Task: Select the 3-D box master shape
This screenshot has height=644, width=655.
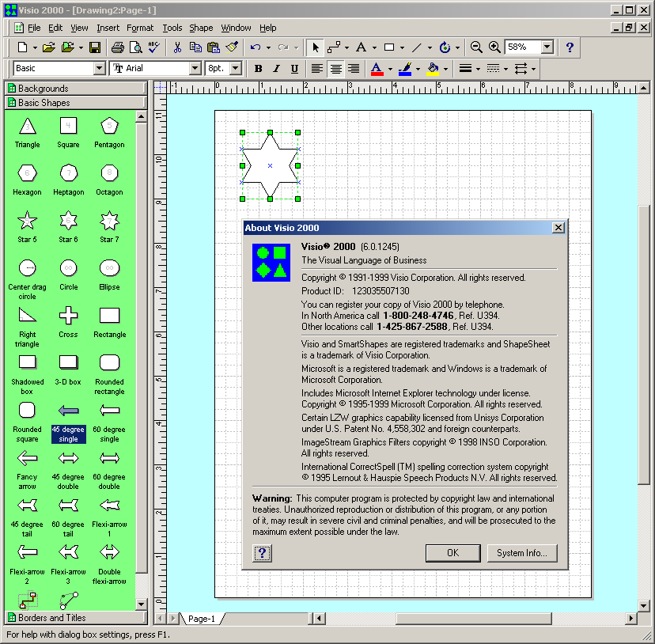Action: [68, 369]
